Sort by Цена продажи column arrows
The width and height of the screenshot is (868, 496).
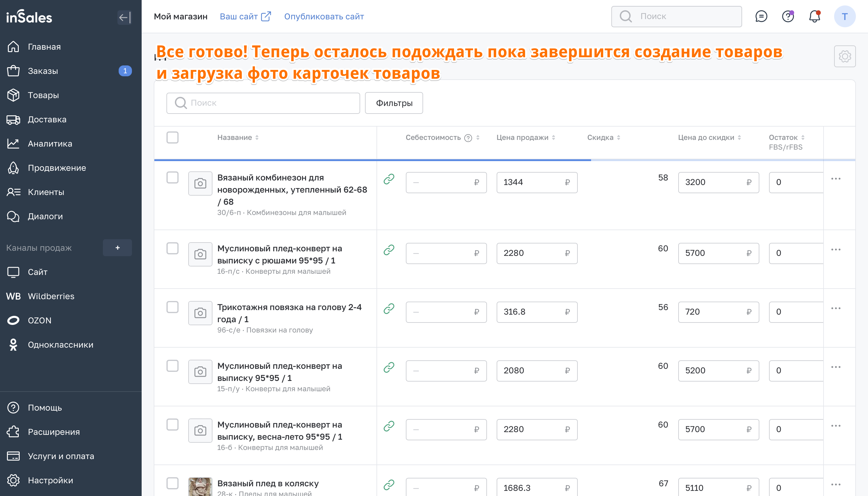554,137
